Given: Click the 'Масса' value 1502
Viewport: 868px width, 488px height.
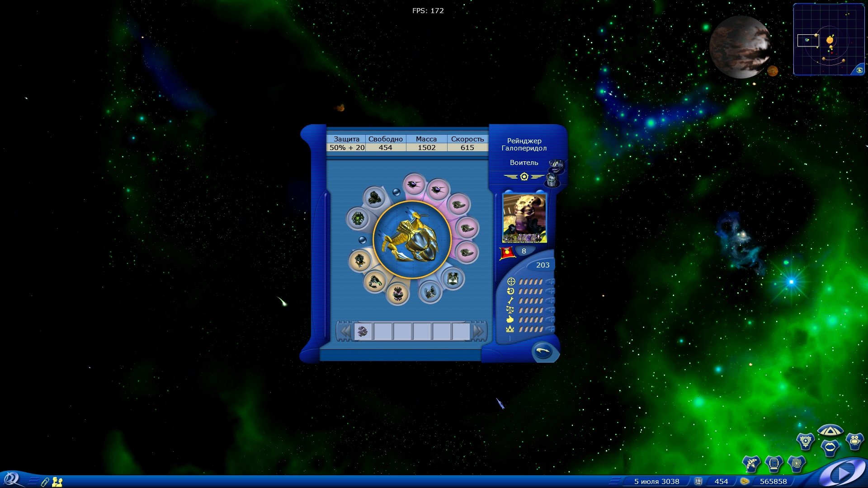Looking at the screenshot, I should click(427, 147).
